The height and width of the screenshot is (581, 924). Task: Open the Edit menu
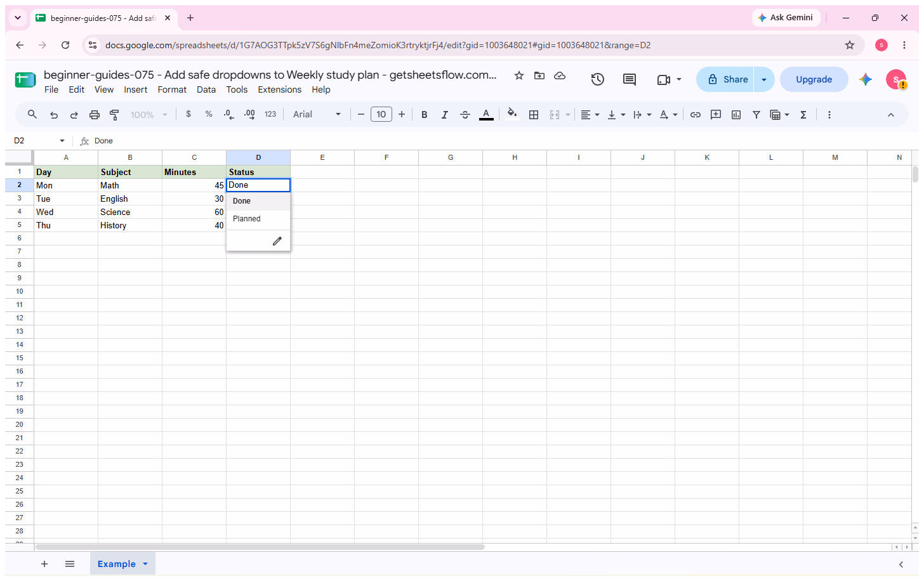tap(77, 89)
